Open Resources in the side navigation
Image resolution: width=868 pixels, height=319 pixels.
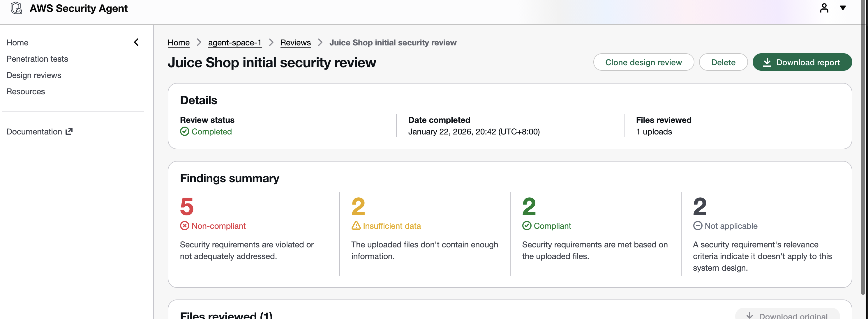(x=26, y=92)
